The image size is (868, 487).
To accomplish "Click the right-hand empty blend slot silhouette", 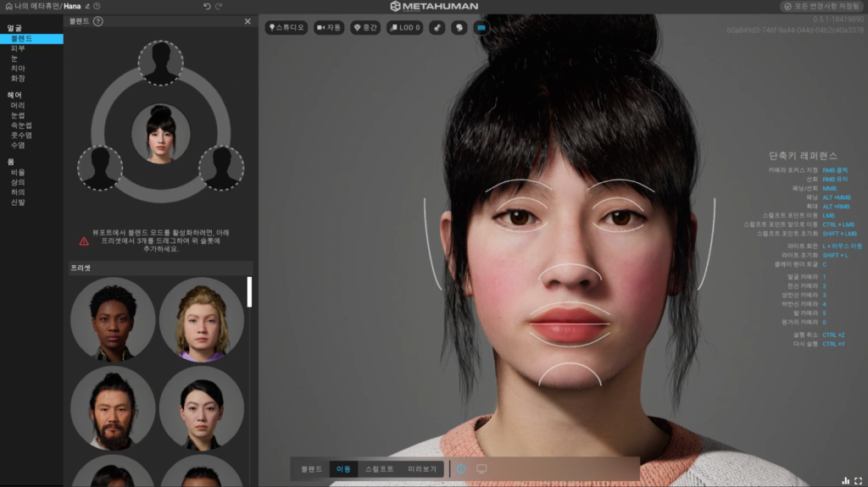I will (221, 168).
